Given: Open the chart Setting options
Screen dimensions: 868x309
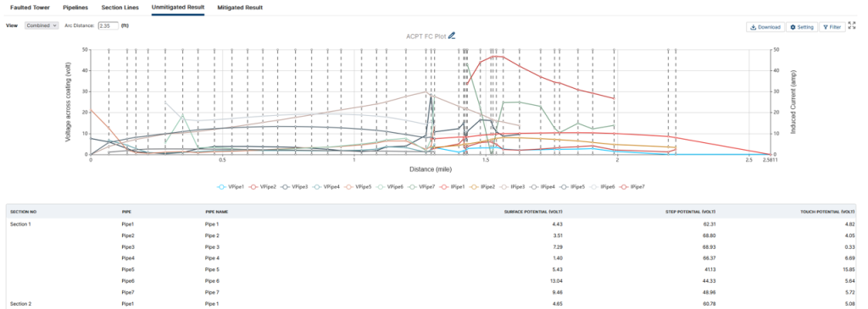Looking at the screenshot, I should point(802,27).
